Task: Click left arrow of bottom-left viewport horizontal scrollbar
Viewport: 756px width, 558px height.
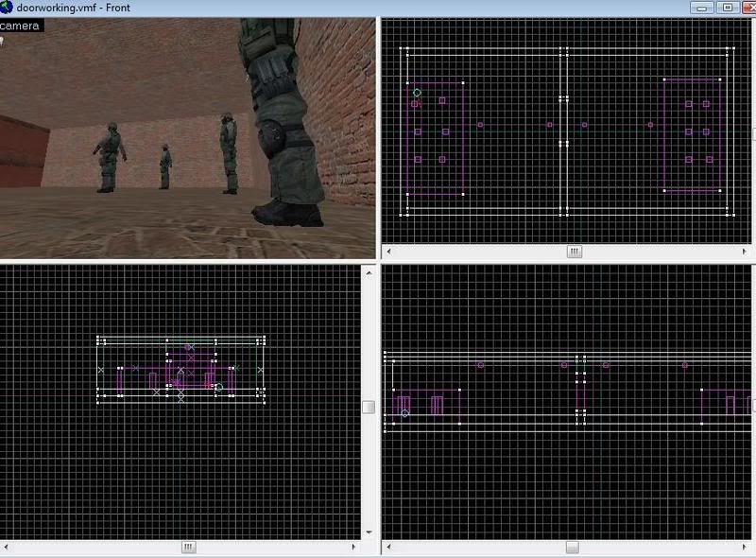Action: 7,548
